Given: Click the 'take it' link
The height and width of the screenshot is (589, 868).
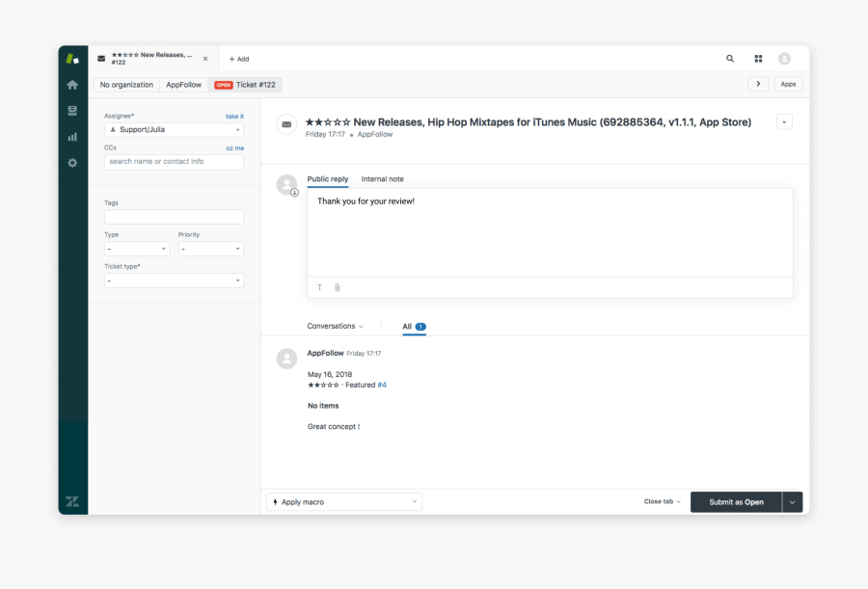Looking at the screenshot, I should point(234,117).
